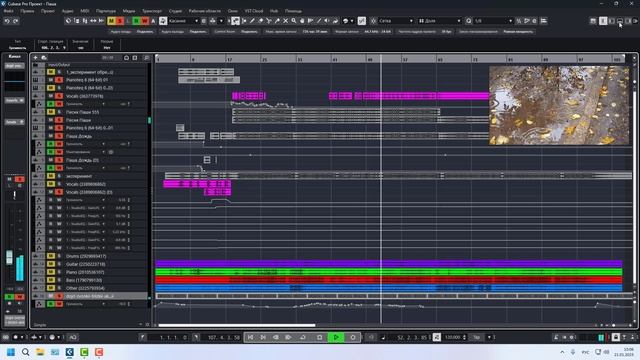
Task: Show or hide the lower zone layout button
Action: tap(620, 21)
